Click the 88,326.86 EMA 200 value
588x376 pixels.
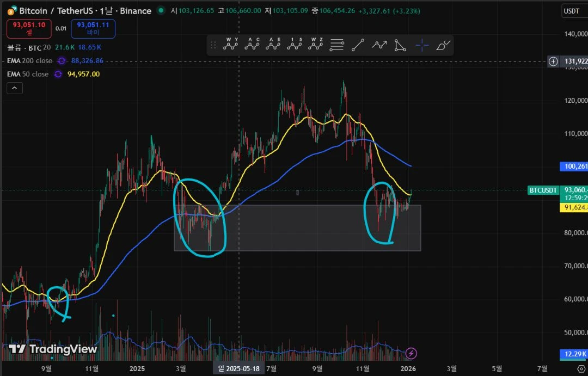(x=87, y=61)
